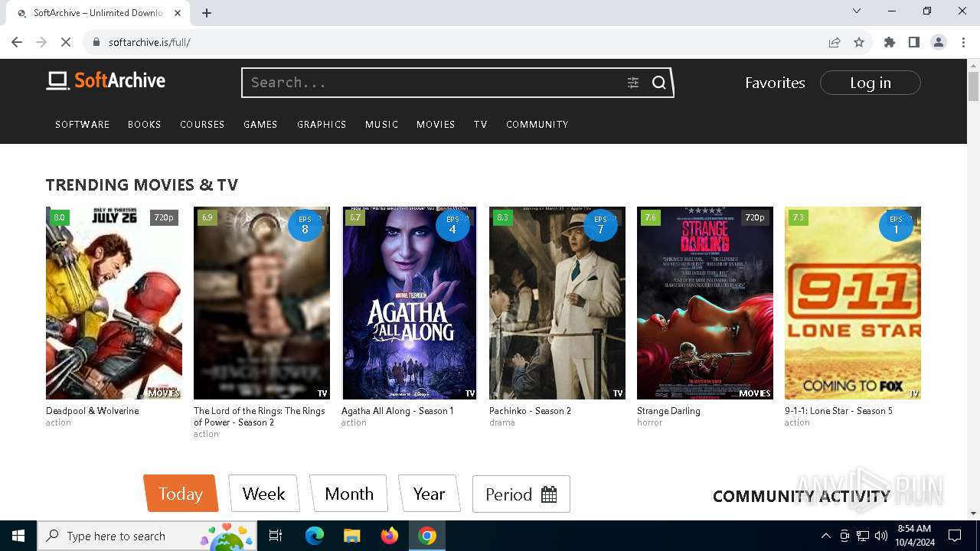980x551 pixels.
Task: Stop loading the page
Action: [66, 42]
